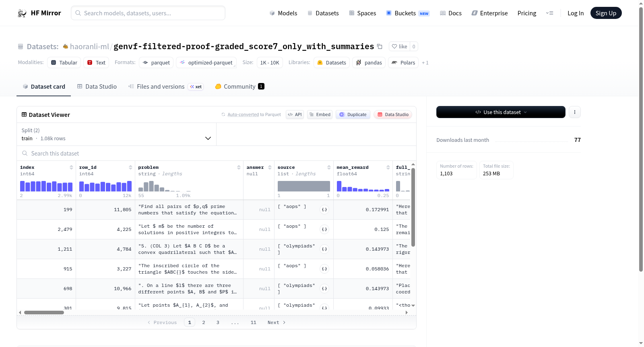Click the Data Studio button in the viewer header
644x347 pixels.
(x=392, y=114)
